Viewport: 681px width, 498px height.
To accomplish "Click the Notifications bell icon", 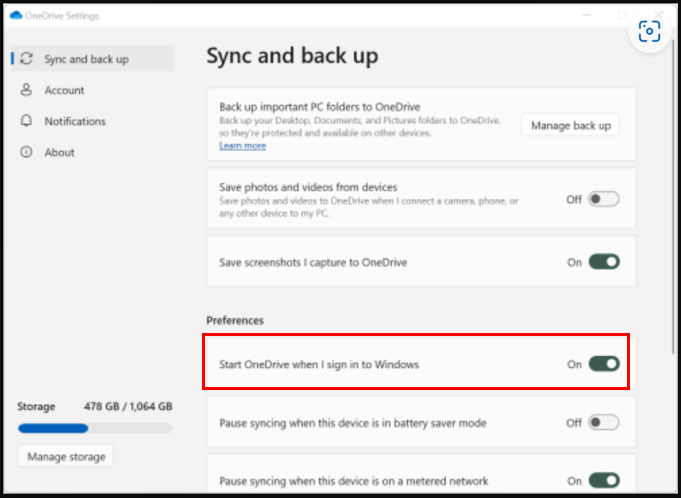I will [x=26, y=121].
